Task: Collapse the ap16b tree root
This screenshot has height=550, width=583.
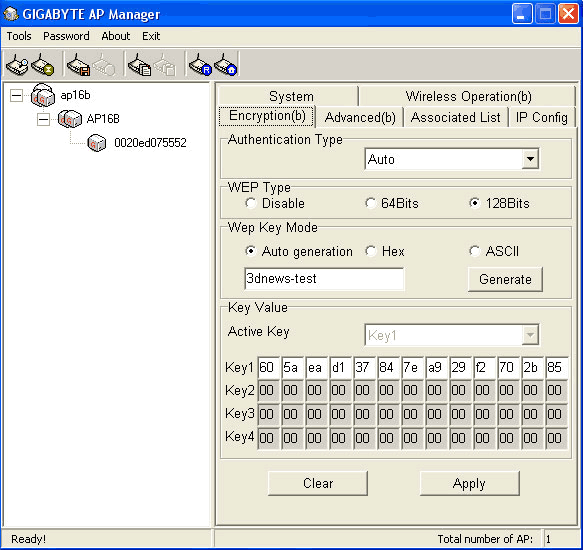Action: [x=16, y=96]
